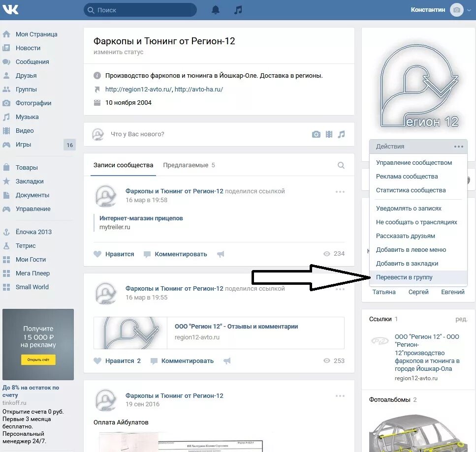The height and width of the screenshot is (452, 476).
Task: Click the 16 counter badge next to Игры
Action: pos(69,145)
